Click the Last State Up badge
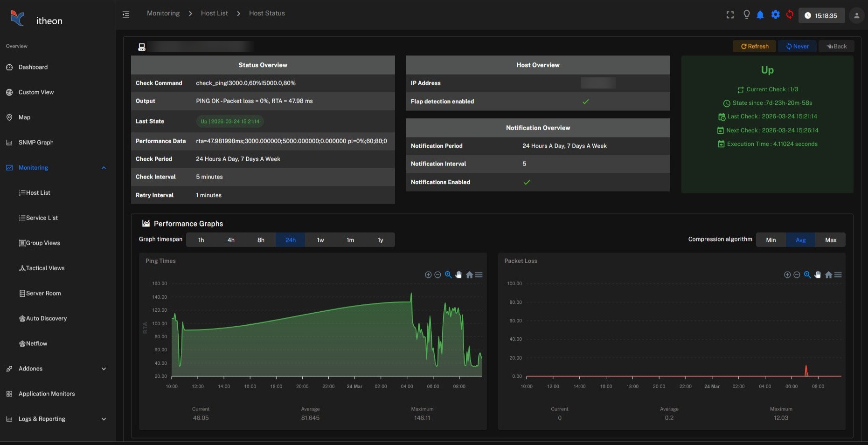Screen dimensions: 868x445 [x=230, y=122]
